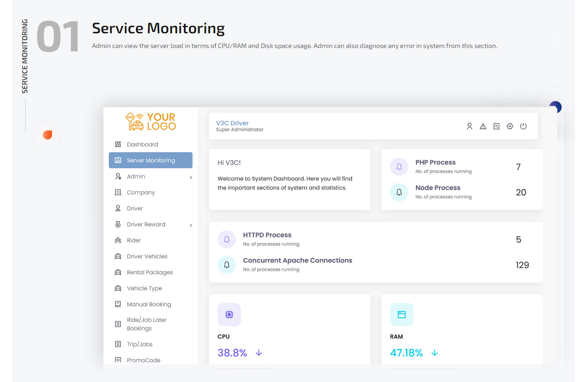The height and width of the screenshot is (382, 588).
Task: Click the Apache Connections count 129
Action: coord(522,265)
